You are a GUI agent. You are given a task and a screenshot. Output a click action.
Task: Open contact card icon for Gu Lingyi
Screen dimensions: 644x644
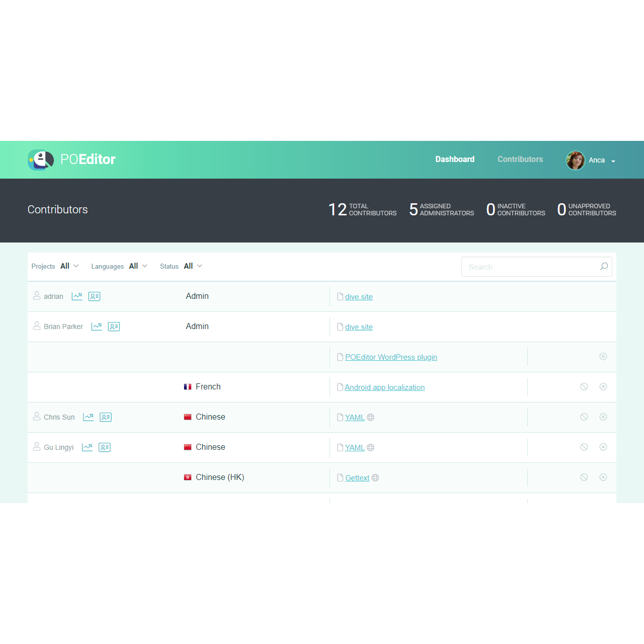click(x=105, y=447)
